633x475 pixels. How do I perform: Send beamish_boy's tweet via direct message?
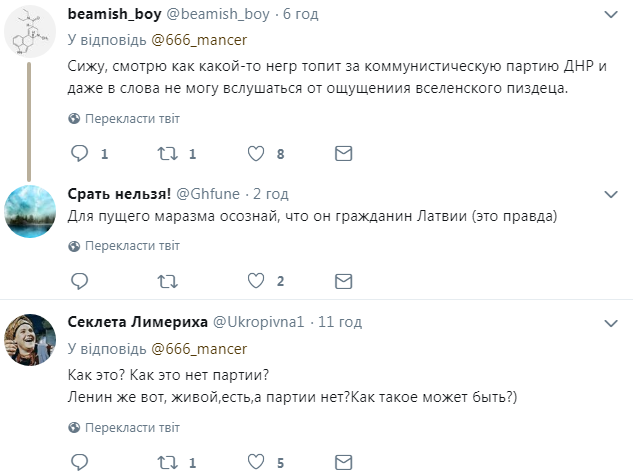click(x=343, y=154)
